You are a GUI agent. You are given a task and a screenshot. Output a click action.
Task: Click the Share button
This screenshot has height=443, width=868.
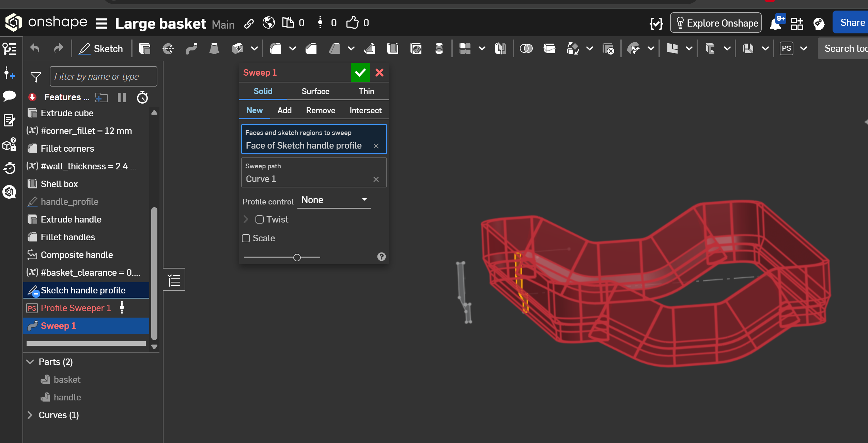(852, 23)
